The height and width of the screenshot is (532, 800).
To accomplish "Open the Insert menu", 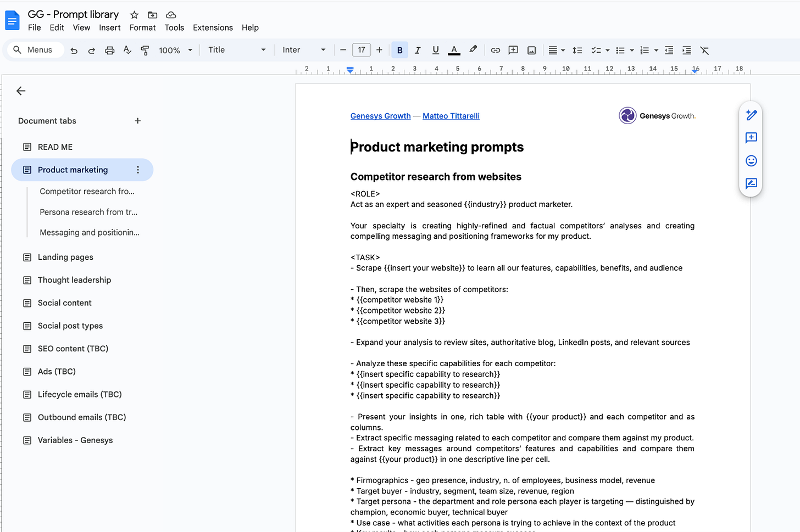I will point(109,27).
